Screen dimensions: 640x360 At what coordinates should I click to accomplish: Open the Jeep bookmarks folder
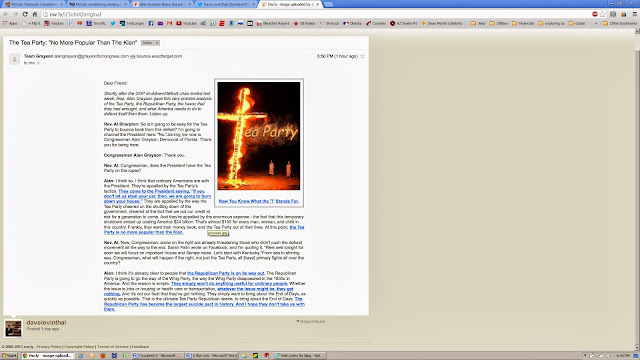[478, 23]
